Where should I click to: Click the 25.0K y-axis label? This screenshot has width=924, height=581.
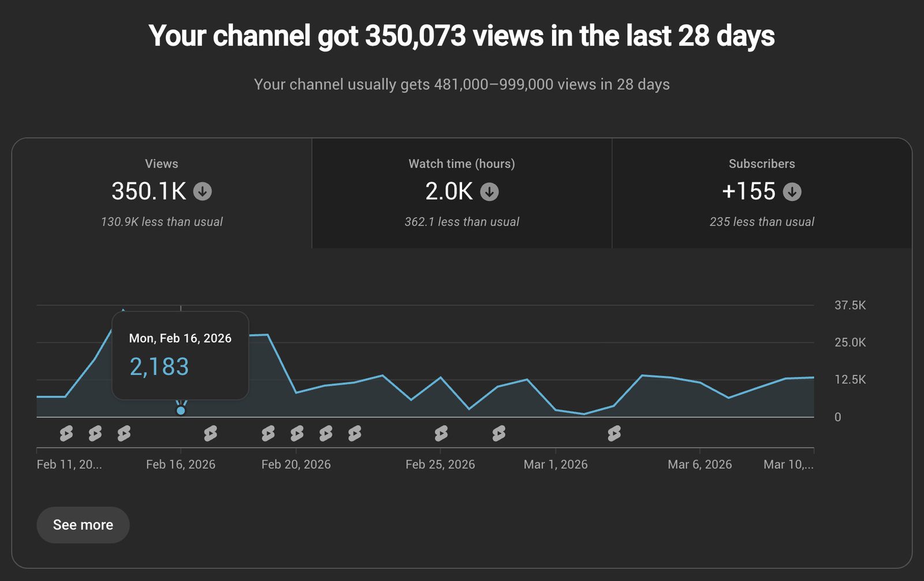coord(850,342)
